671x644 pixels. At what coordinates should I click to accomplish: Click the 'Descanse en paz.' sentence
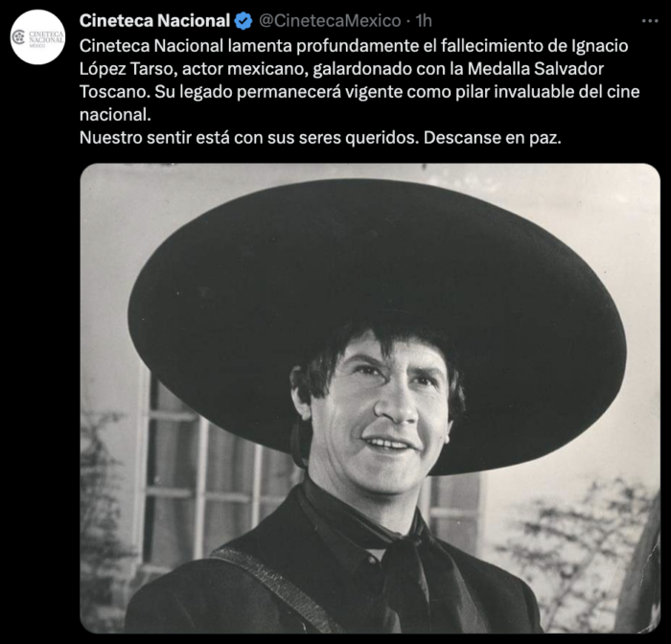point(492,138)
